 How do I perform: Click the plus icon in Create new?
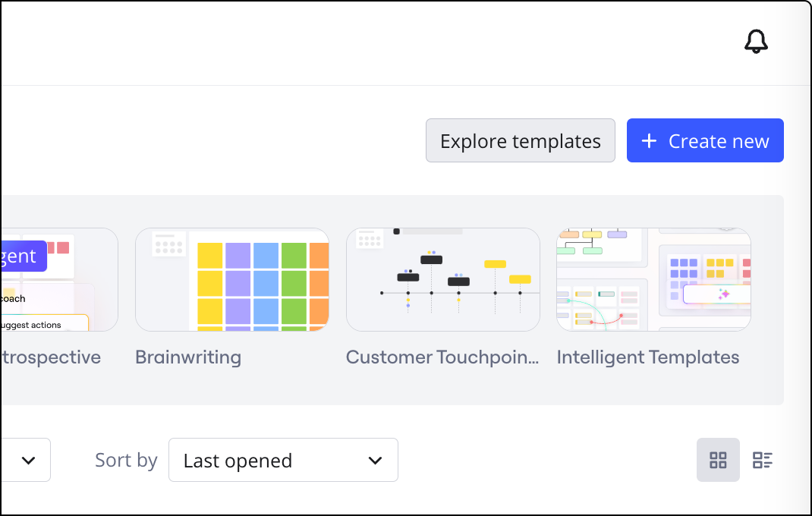pos(649,141)
